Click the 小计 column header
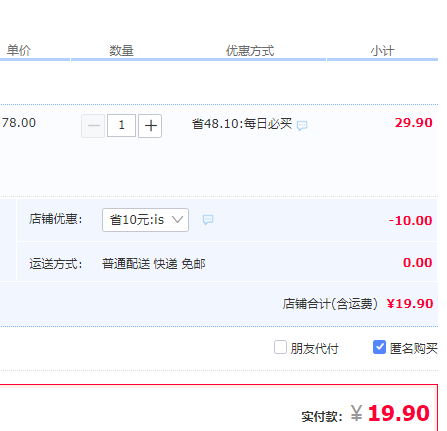This screenshot has height=431, width=447. coord(382,51)
